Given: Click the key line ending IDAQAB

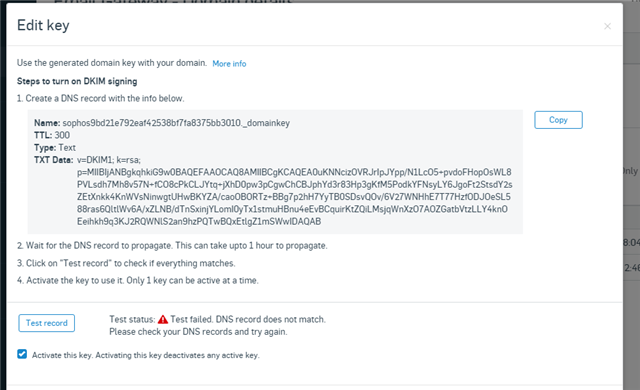Looking at the screenshot, I should click(199, 222).
